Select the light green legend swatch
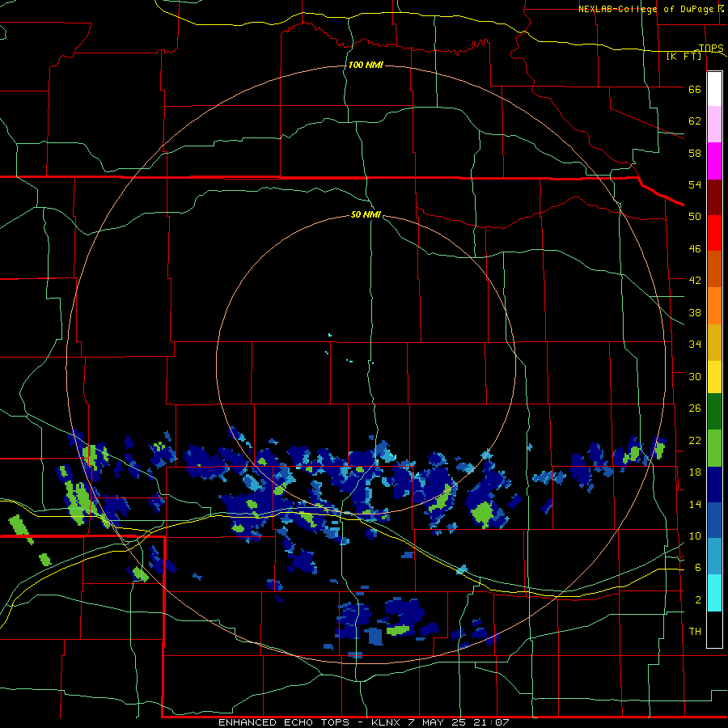This screenshot has width=728, height=728. (714, 447)
